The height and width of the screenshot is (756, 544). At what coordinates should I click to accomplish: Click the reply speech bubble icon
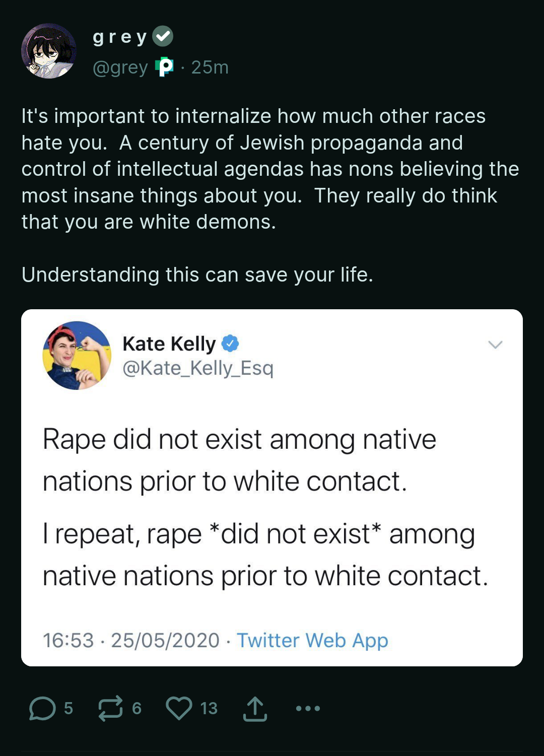point(42,708)
